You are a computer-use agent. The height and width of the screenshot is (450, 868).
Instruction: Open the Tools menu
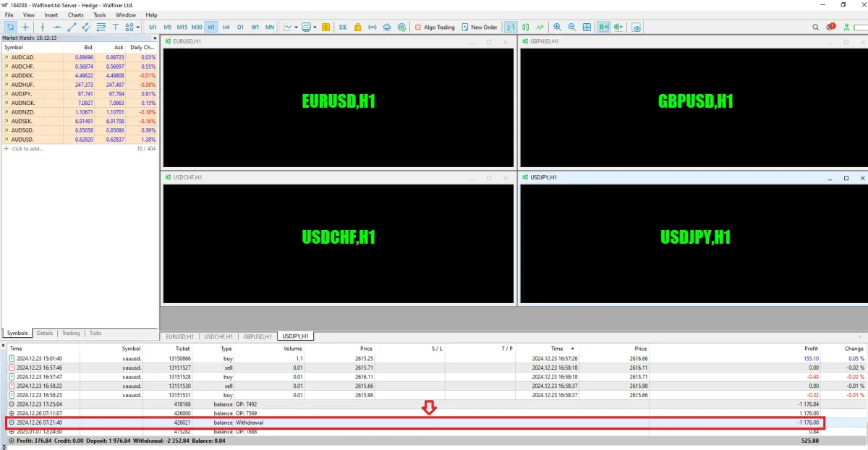click(x=100, y=14)
